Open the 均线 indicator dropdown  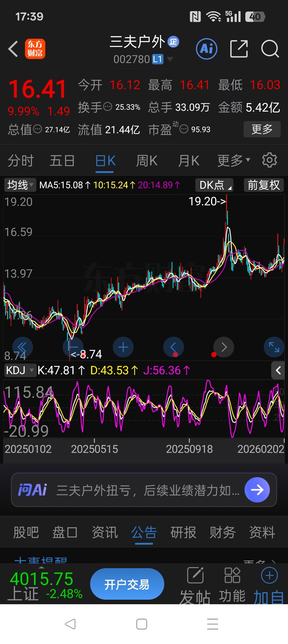click(x=20, y=185)
